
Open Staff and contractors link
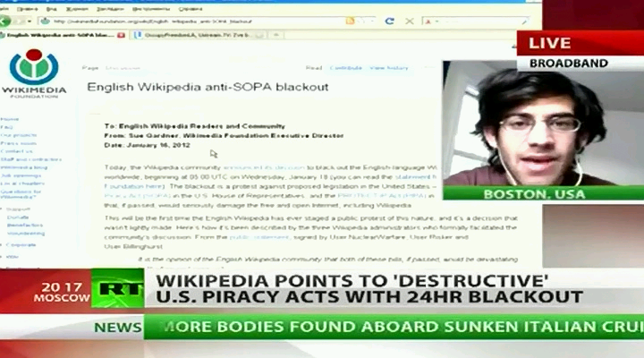[30, 159]
